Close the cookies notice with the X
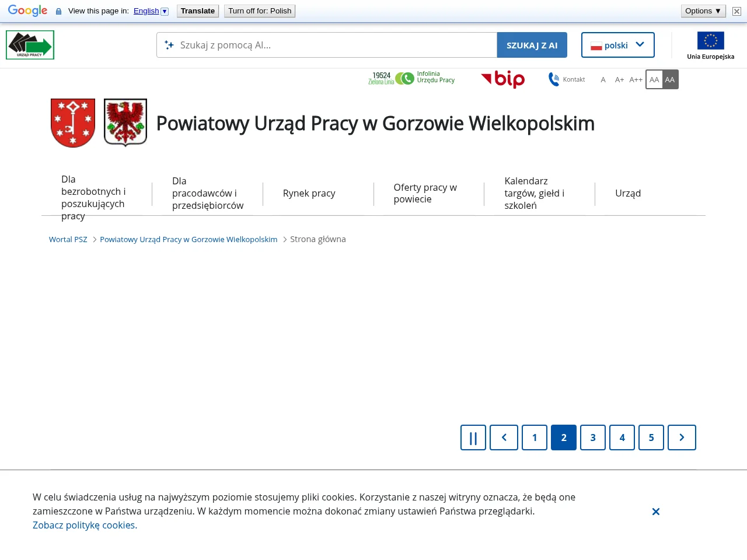The height and width of the screenshot is (560, 747). 656,512
